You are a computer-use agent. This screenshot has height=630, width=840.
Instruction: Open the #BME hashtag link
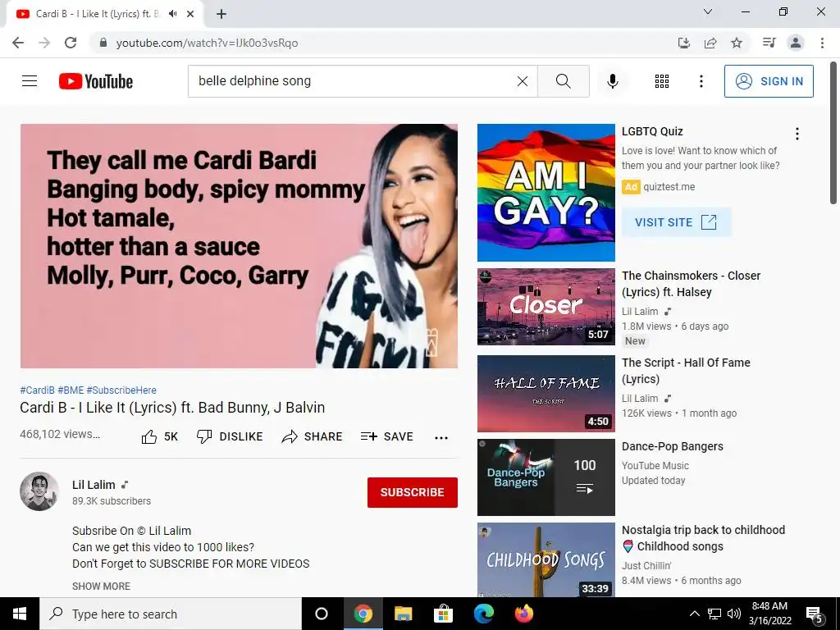[71, 390]
